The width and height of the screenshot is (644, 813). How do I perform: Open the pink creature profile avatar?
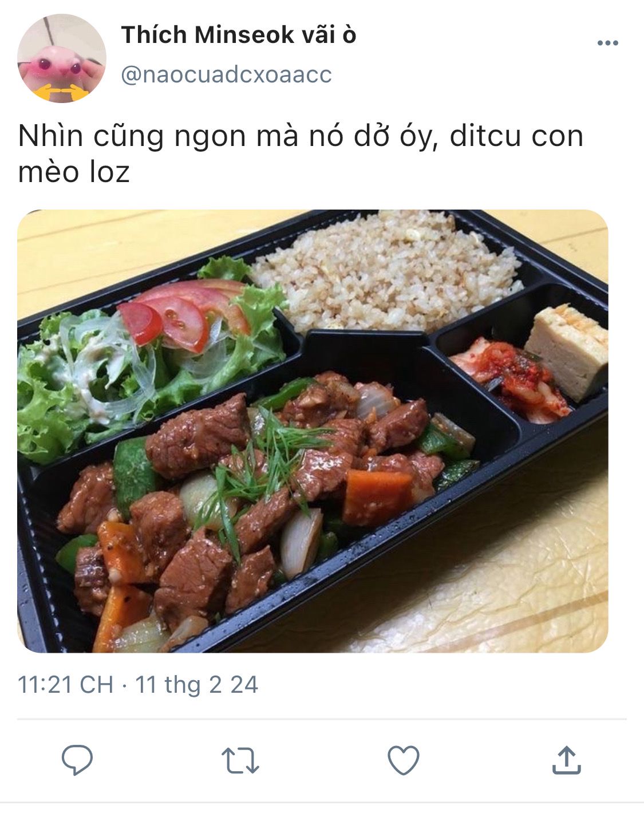pos(62,58)
